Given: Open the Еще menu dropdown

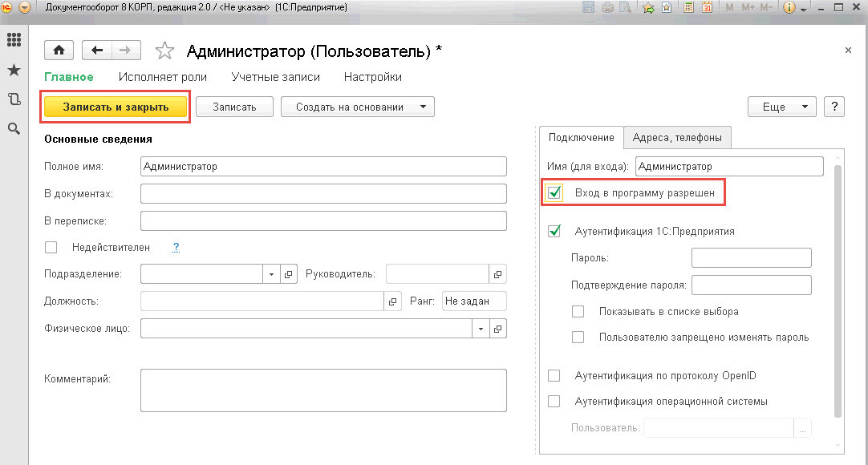Looking at the screenshot, I should 781,107.
